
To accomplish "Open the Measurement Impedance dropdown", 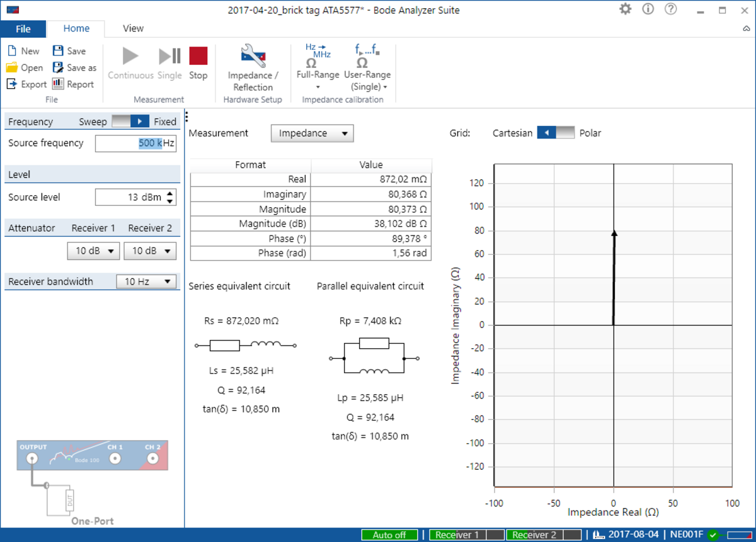I will click(312, 133).
